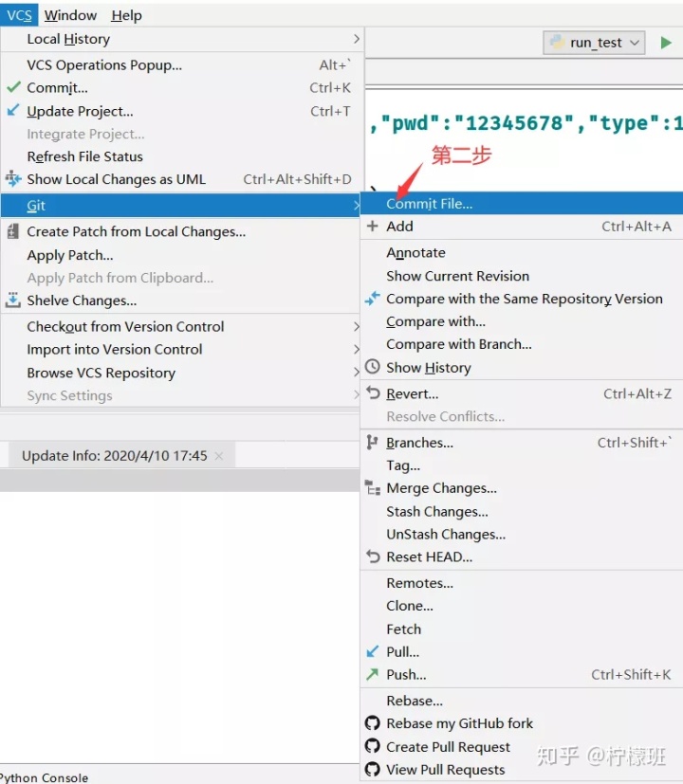Choose Apply Patch from Clipboard entry

[x=180, y=278]
